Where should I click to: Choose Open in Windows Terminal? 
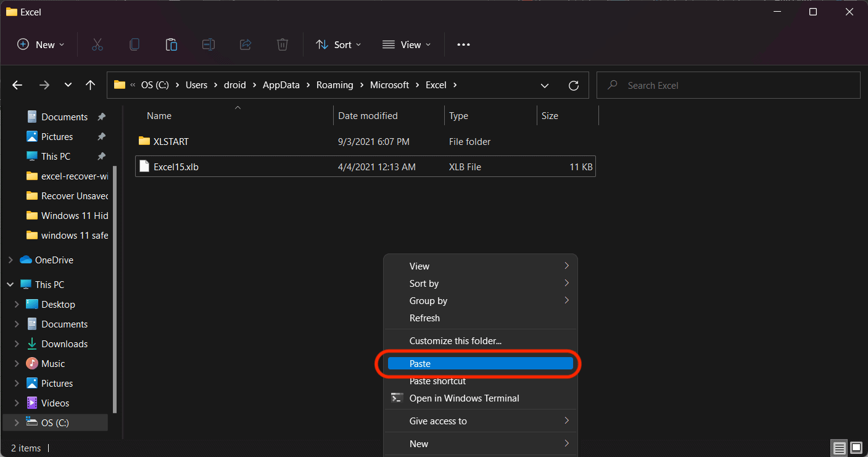click(464, 398)
